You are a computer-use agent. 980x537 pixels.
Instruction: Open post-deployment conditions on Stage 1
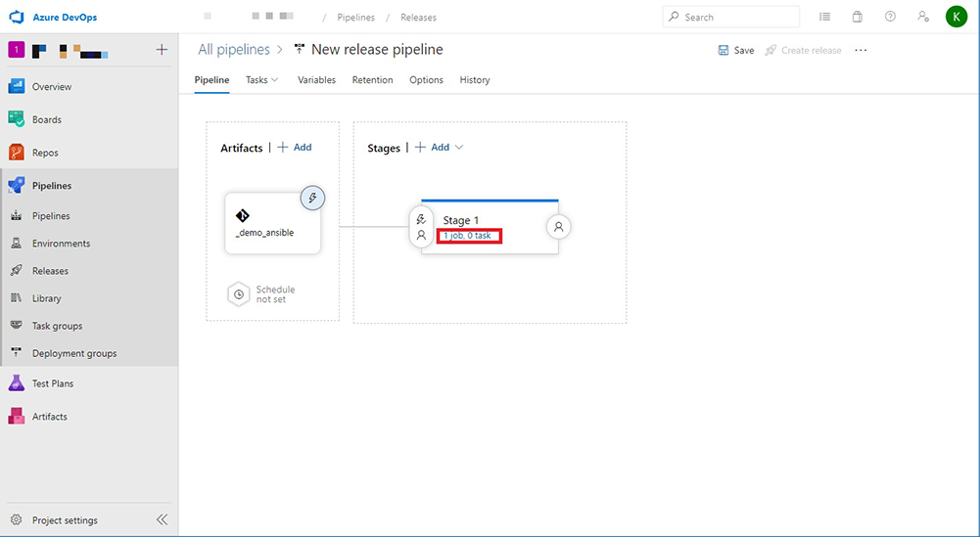pos(559,227)
